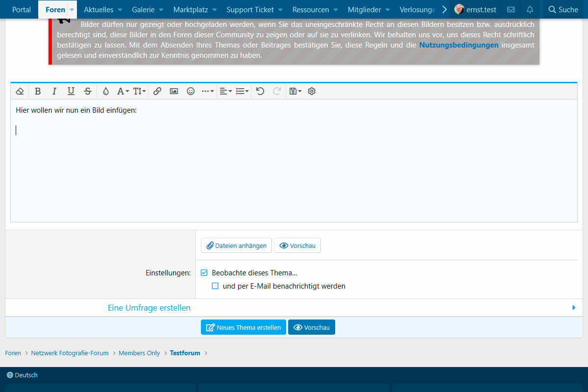
Task: Show more menu items chevron
Action: 444,9
